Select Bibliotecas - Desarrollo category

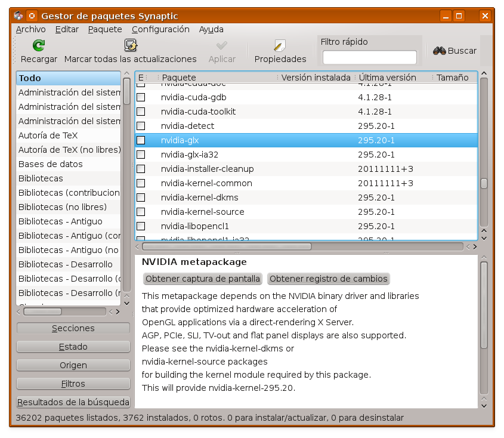[69, 264]
